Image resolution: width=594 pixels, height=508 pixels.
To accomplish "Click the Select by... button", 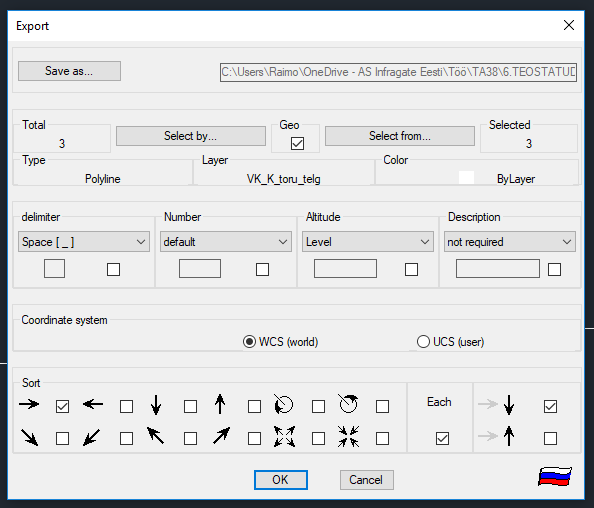I will pos(191,136).
